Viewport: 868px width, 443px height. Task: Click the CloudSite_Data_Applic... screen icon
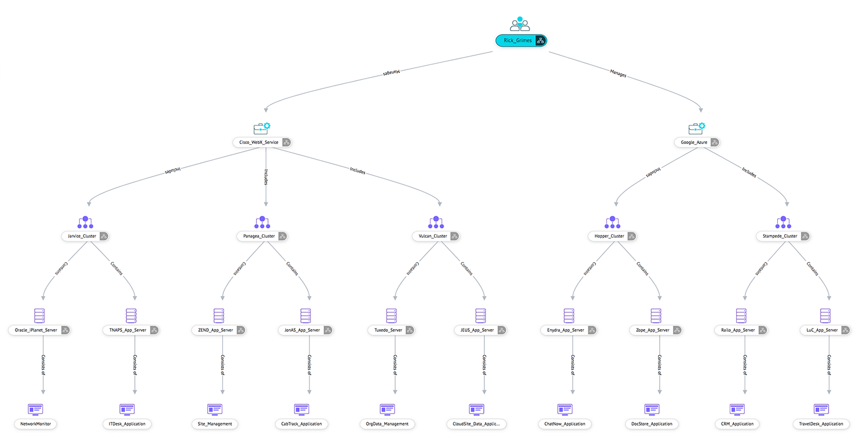pos(476,409)
